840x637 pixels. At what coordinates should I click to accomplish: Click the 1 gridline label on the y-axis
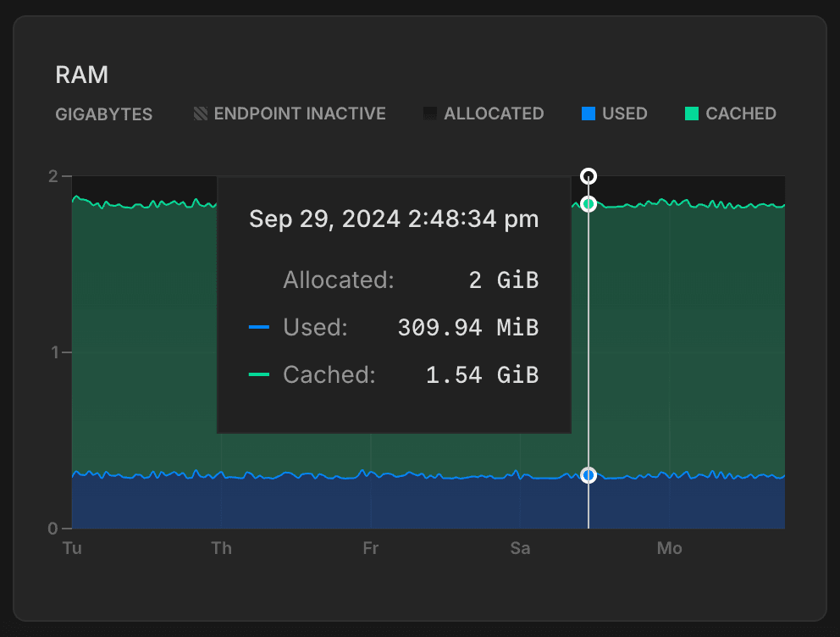coord(53,352)
